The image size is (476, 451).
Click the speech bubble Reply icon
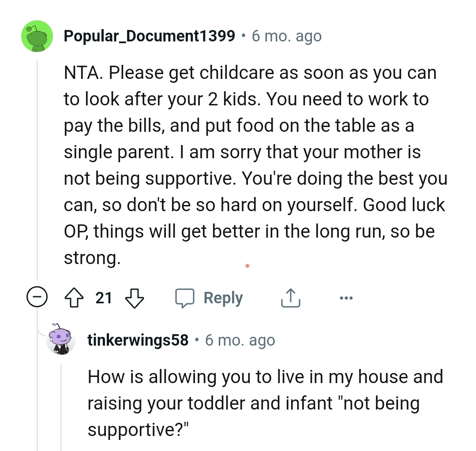tap(187, 298)
